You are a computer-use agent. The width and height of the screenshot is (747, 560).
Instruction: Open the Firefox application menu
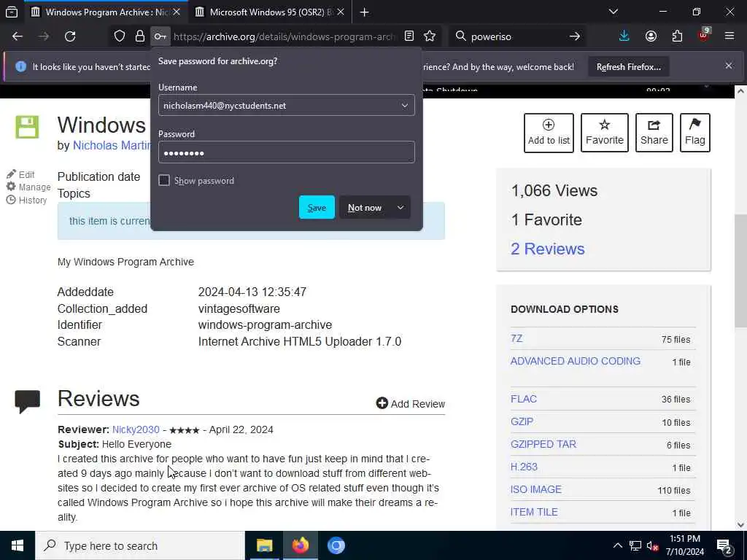tap(729, 36)
